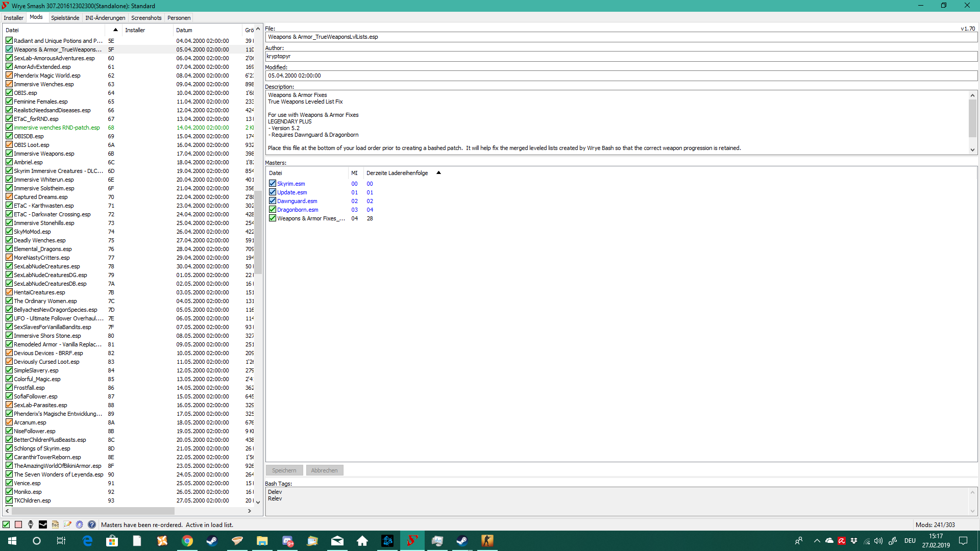The width and height of the screenshot is (980, 551).
Task: Open the Dropbox tray icon
Action: pos(854,541)
